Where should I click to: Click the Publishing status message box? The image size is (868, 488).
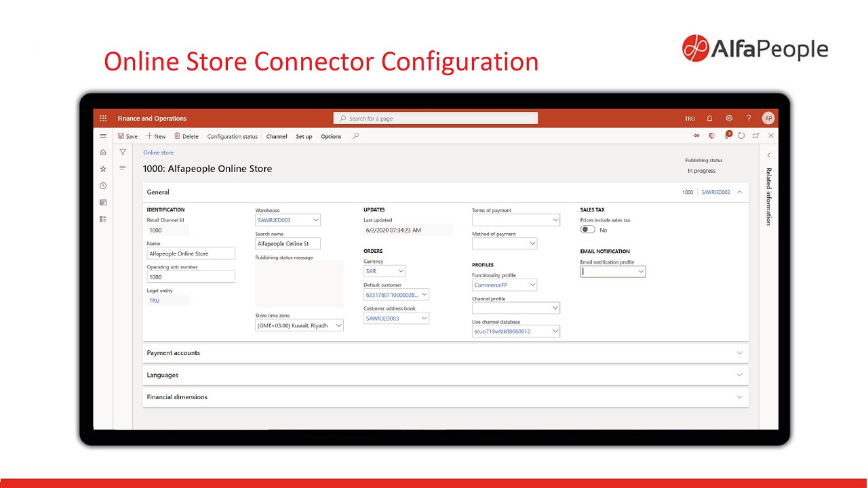point(299,285)
